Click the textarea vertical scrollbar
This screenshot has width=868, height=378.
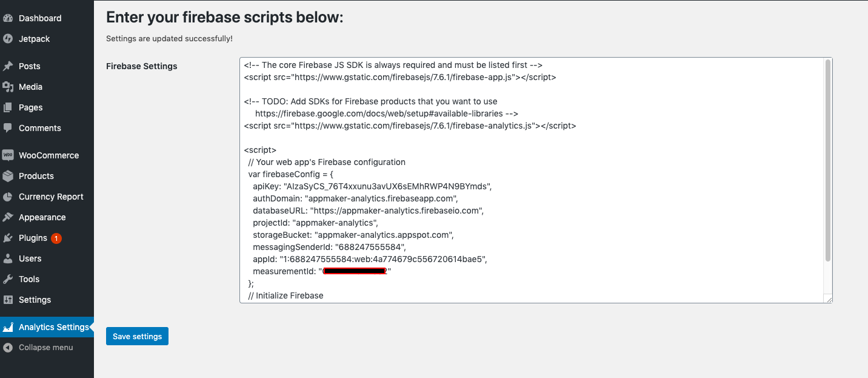click(x=828, y=161)
